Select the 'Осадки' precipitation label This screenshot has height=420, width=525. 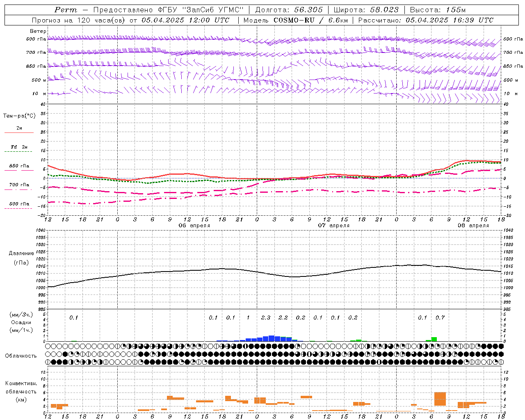click(21, 322)
